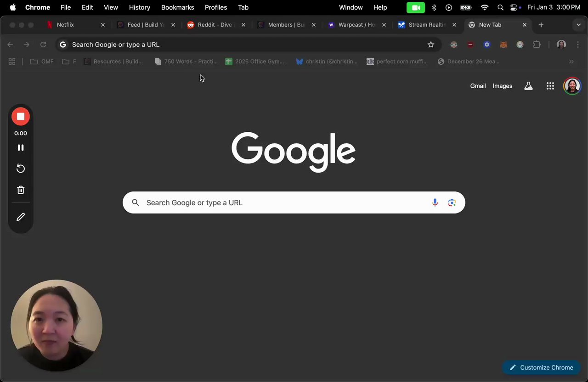Open the clock extension icon
Screen dimensions: 588x382
520,45
